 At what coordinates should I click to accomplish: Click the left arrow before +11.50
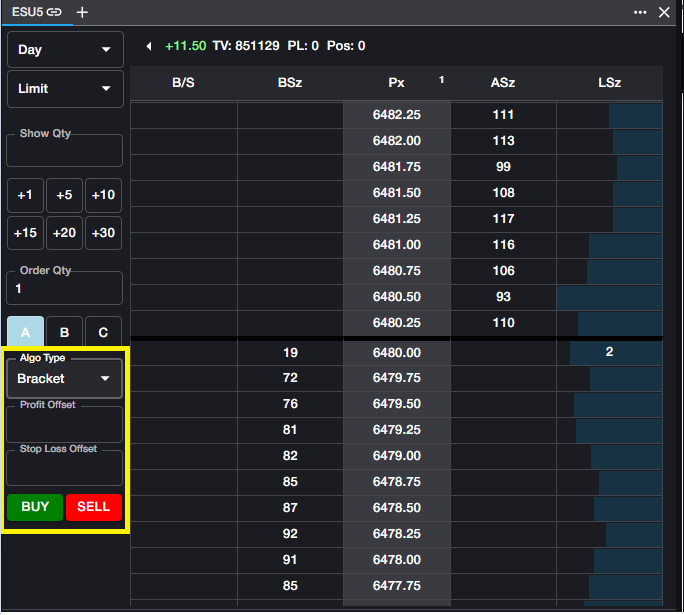(149, 46)
